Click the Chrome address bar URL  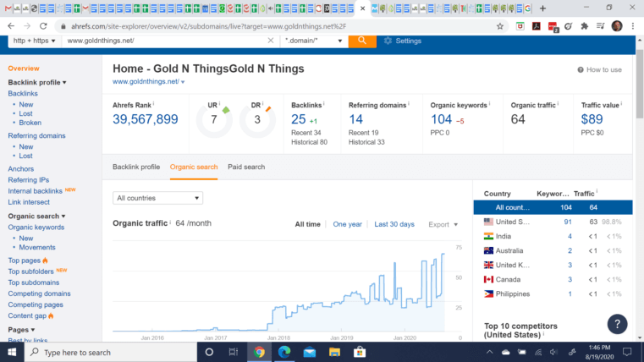(x=209, y=26)
